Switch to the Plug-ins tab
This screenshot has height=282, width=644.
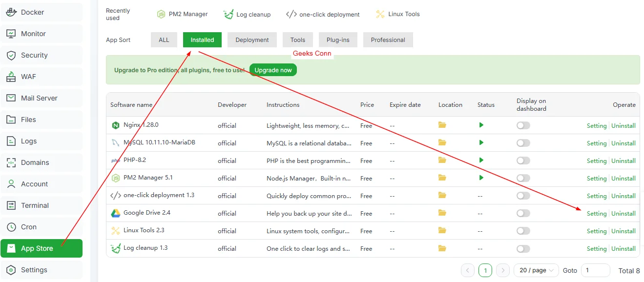point(337,40)
